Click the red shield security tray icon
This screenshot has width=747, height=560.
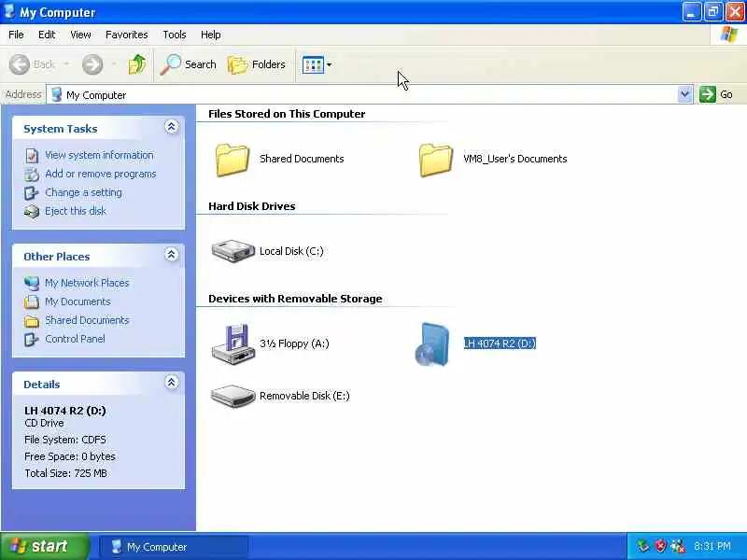661,546
